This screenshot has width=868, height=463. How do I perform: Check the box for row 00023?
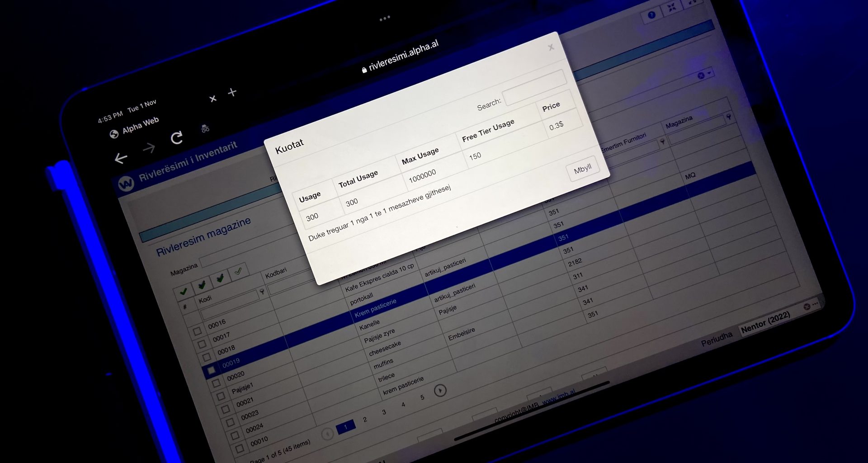coord(230,422)
